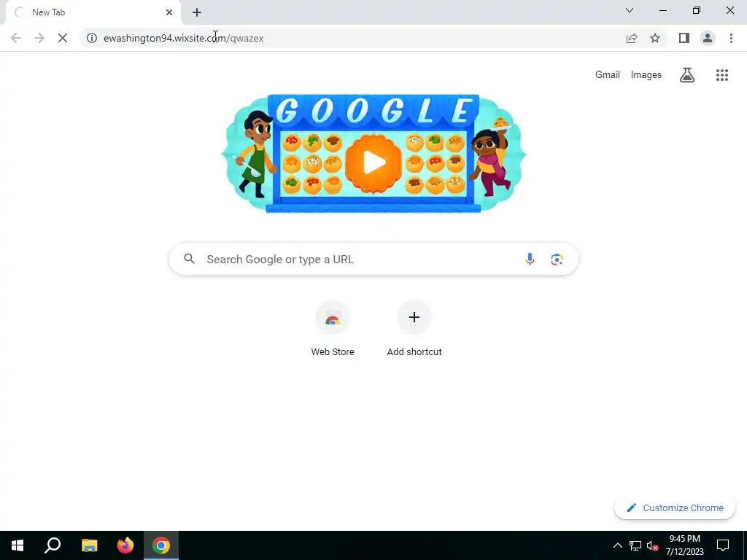747x560 pixels.
Task: Expand the tab search chevron
Action: tap(630, 10)
